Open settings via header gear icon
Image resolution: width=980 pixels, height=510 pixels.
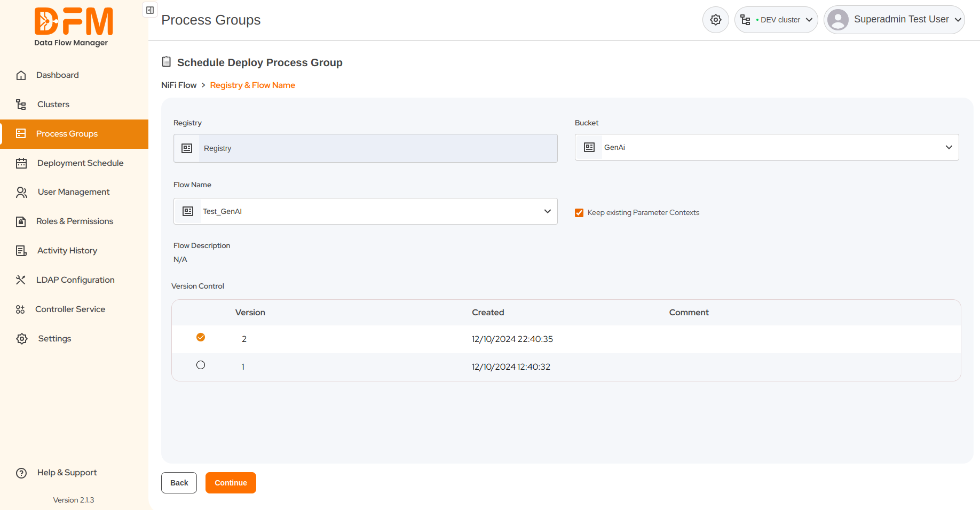point(716,20)
